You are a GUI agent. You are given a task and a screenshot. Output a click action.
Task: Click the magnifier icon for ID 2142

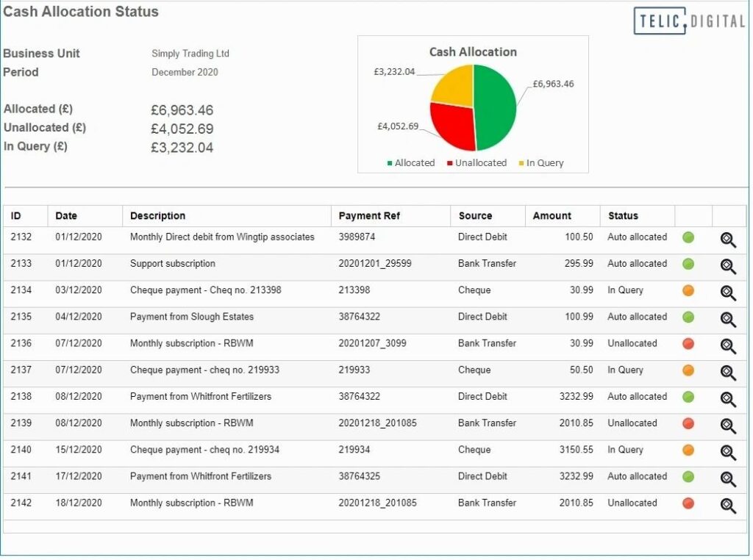[727, 506]
